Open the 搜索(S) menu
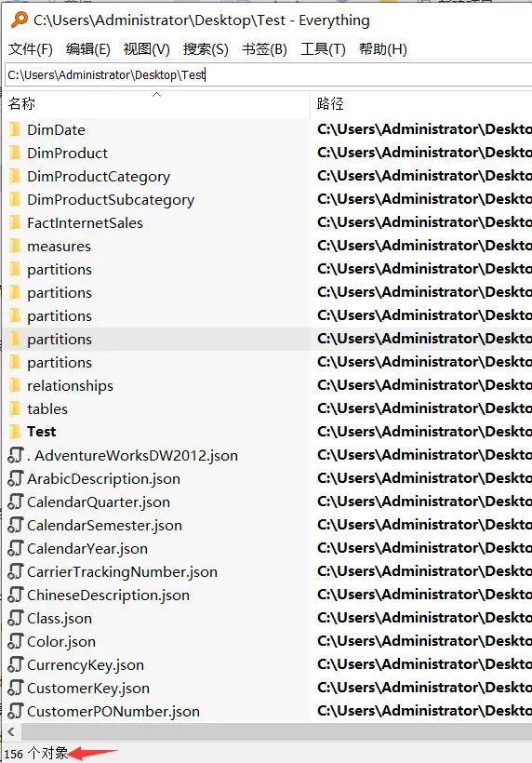Viewport: 532px width, 763px height. point(206,49)
